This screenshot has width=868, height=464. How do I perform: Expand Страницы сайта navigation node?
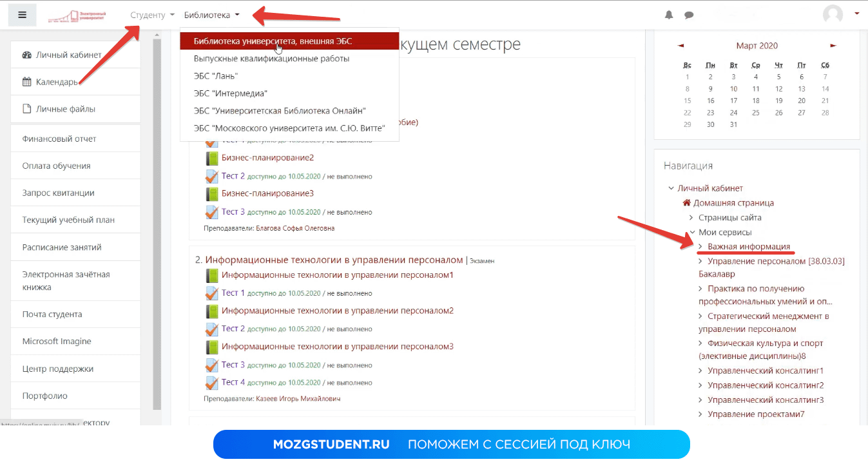coord(691,218)
